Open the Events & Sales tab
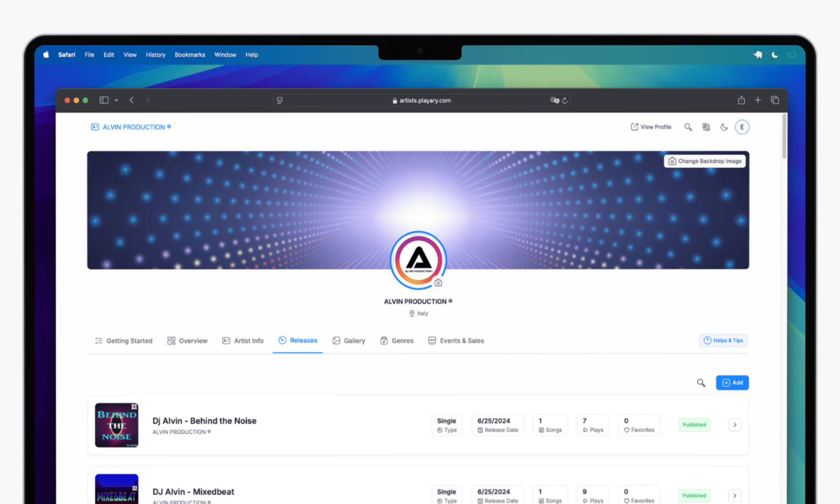Image resolution: width=840 pixels, height=504 pixels. click(x=456, y=341)
